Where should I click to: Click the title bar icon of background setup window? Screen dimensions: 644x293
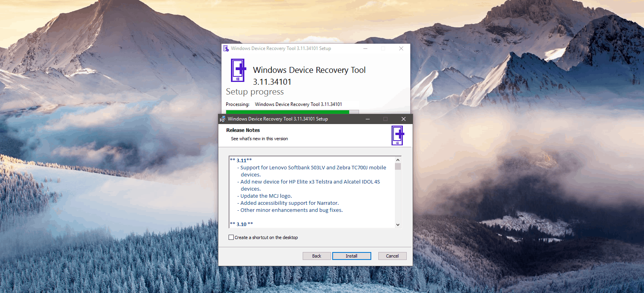point(226,48)
